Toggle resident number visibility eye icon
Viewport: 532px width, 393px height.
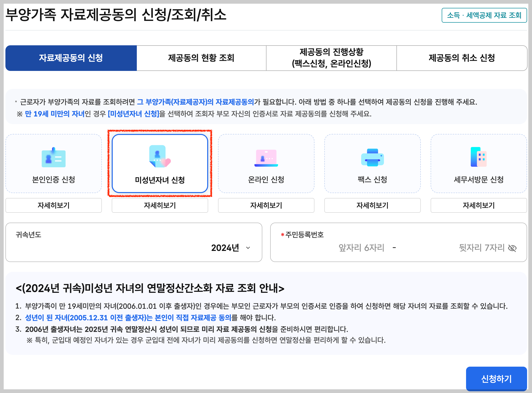click(512, 248)
